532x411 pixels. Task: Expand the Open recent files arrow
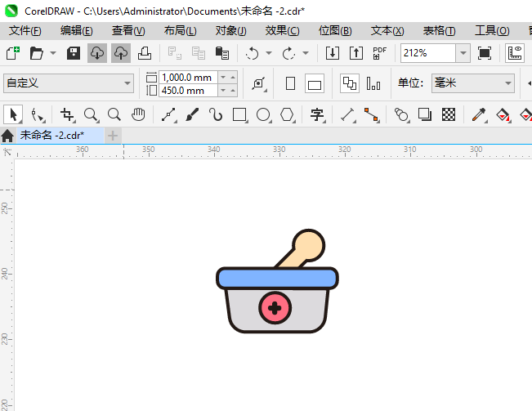(53, 53)
